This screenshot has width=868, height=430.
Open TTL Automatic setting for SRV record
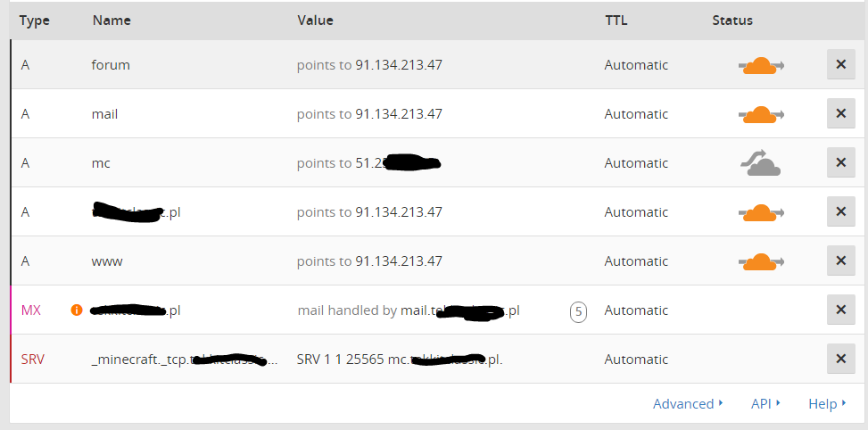click(636, 360)
